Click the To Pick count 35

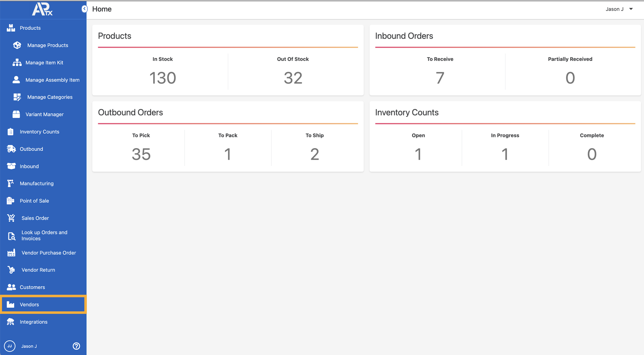coord(141,154)
